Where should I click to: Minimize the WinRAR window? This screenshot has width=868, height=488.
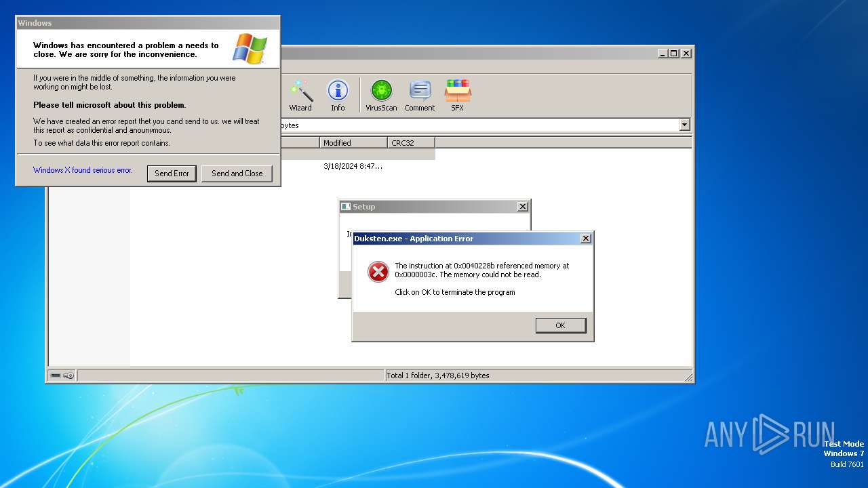coord(663,53)
